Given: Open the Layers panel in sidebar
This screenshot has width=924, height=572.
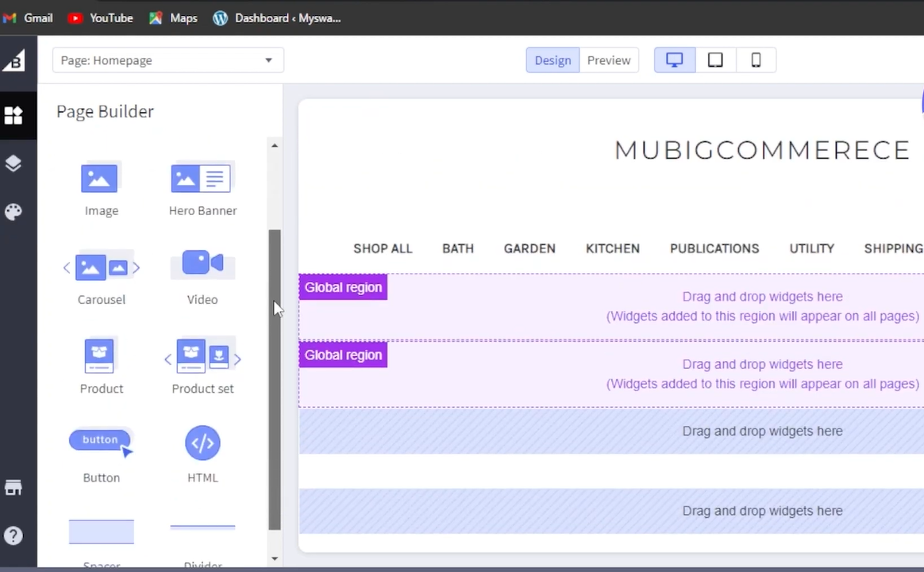Looking at the screenshot, I should click(13, 163).
